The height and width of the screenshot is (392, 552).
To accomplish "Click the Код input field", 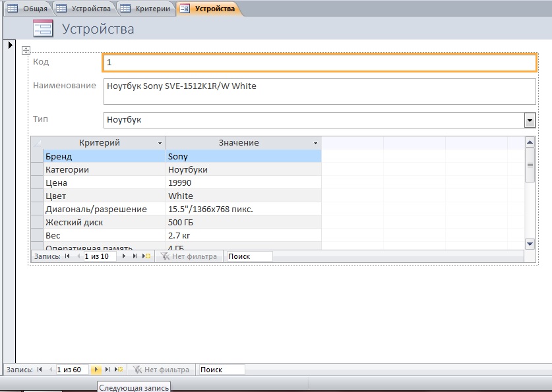I will tap(320, 63).
